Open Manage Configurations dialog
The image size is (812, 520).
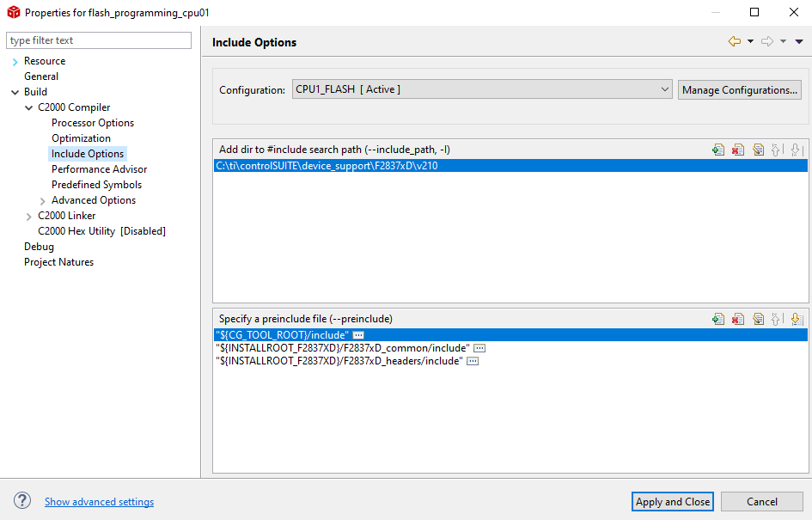click(739, 89)
